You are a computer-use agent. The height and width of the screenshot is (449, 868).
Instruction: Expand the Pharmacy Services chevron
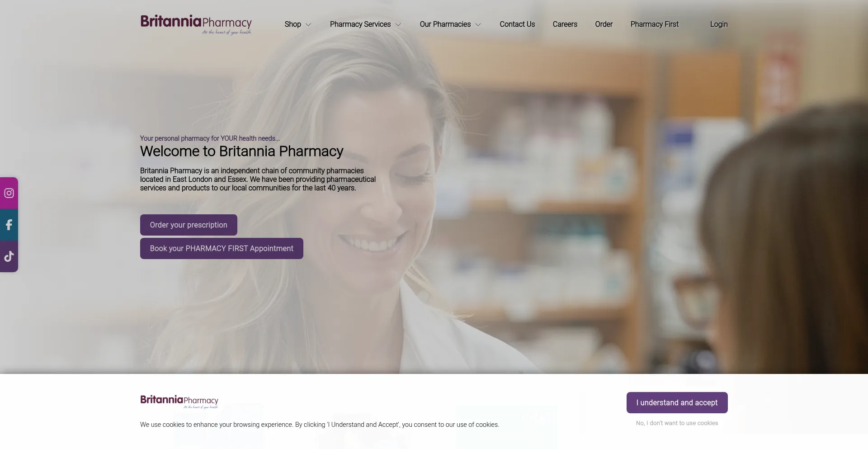click(398, 24)
